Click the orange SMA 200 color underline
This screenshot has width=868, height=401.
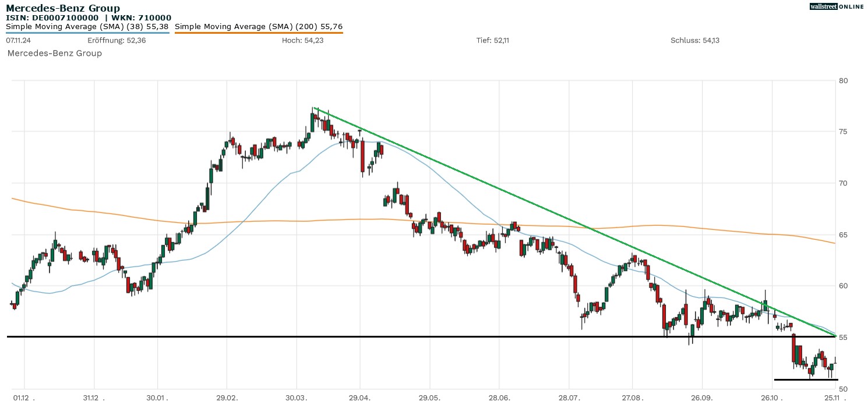tap(259, 33)
